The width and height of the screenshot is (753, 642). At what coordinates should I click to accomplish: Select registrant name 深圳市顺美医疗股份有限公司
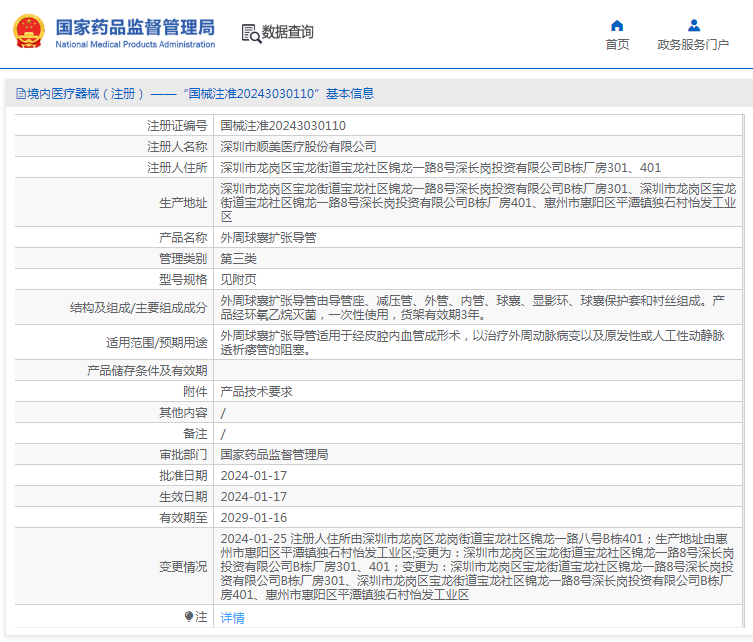(298, 146)
